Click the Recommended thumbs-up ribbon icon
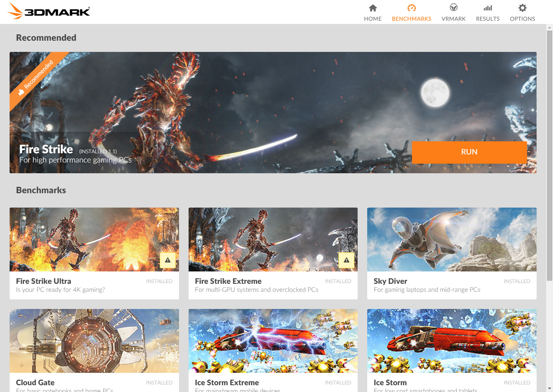The image size is (553, 392). click(x=21, y=92)
